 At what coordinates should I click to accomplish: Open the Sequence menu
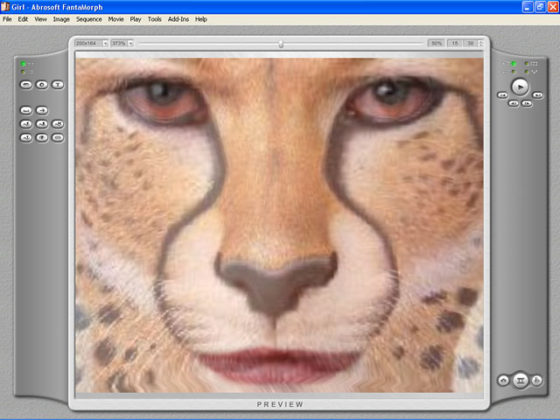(89, 19)
